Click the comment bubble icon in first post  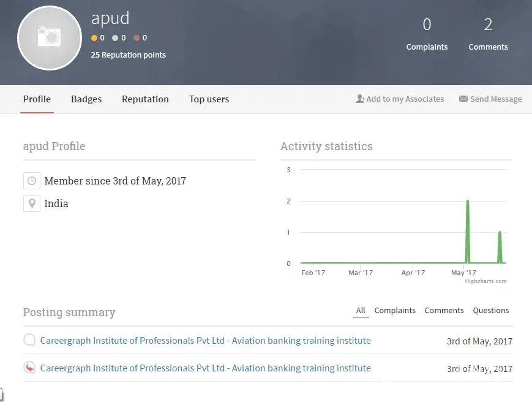(x=29, y=341)
